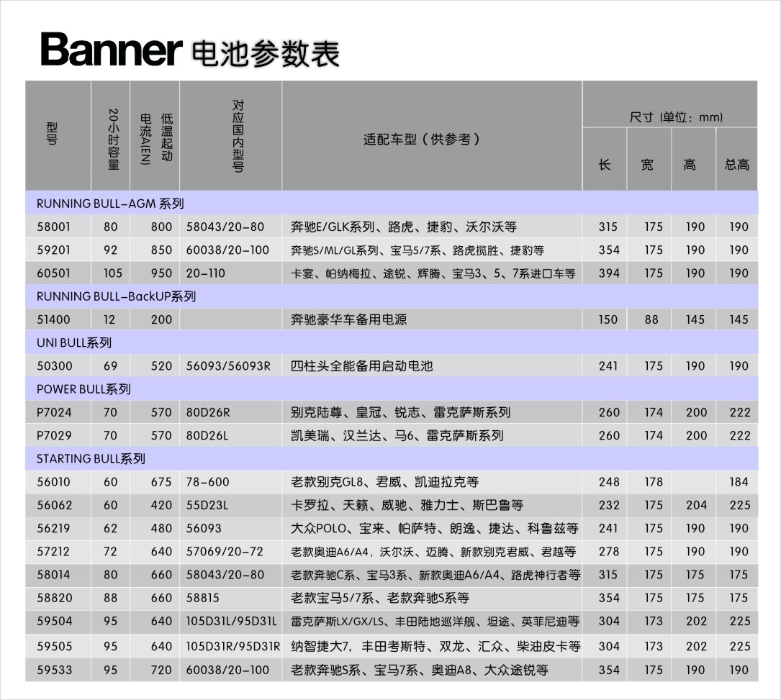The width and height of the screenshot is (781, 700).
Task: Select the RUNNING BULL-BackUP系列 section row
Action: tap(116, 296)
